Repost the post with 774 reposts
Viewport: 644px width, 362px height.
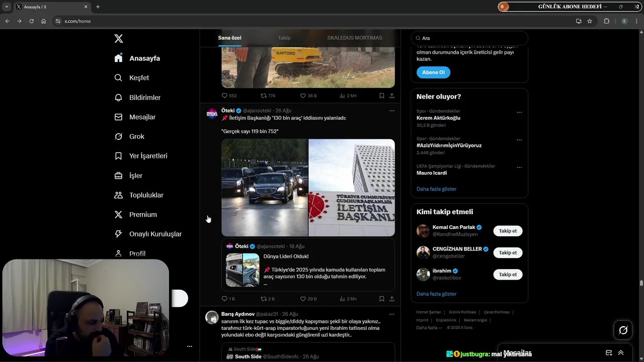click(x=268, y=96)
